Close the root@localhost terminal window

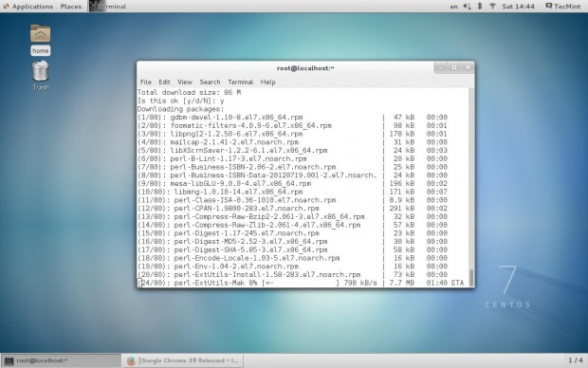click(468, 67)
